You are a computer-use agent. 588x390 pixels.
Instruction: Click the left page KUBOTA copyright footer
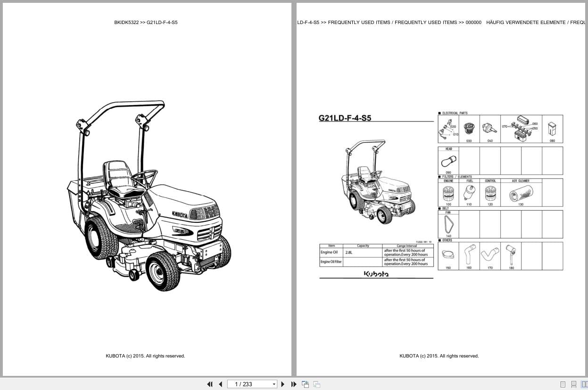point(145,356)
